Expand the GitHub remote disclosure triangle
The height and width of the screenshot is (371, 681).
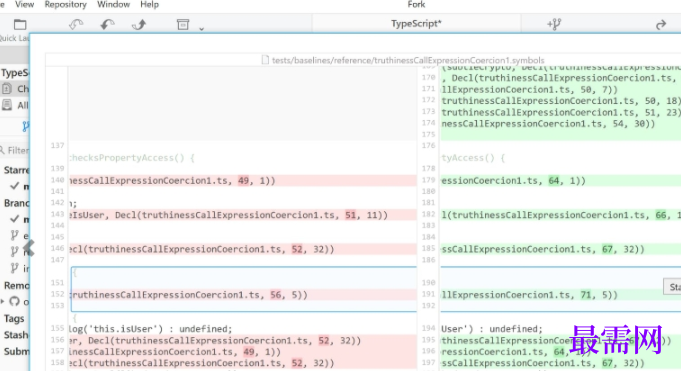click(x=3, y=301)
